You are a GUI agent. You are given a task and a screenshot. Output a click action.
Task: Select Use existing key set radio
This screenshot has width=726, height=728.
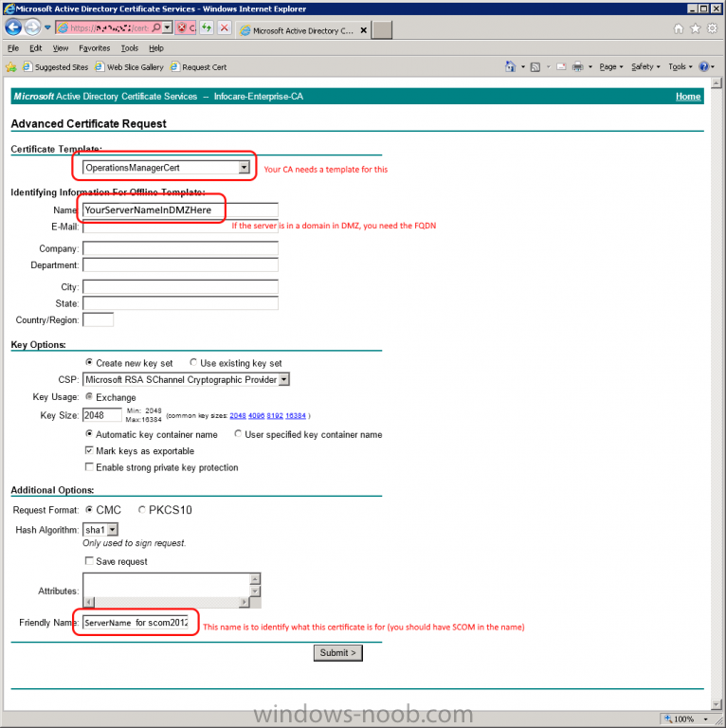(193, 362)
